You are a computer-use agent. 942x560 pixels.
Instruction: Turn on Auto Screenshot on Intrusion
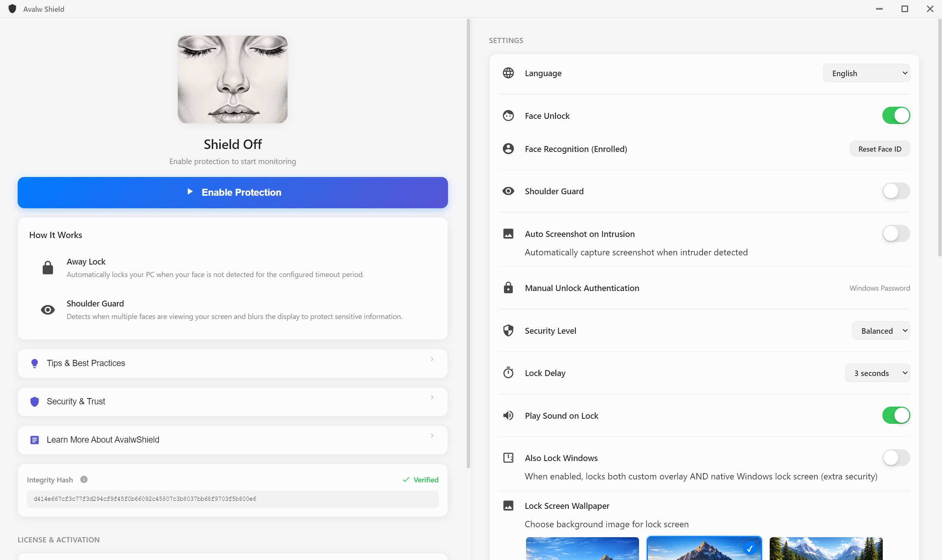[896, 234]
